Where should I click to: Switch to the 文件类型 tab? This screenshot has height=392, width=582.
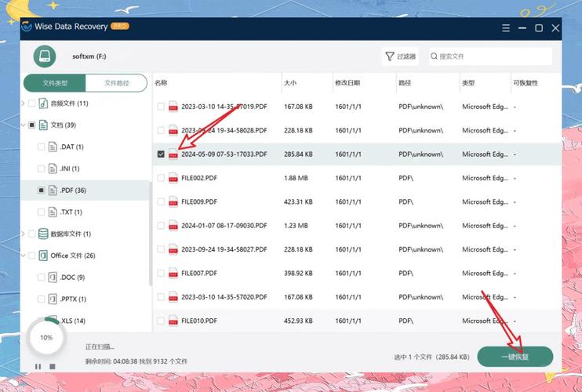(55, 82)
